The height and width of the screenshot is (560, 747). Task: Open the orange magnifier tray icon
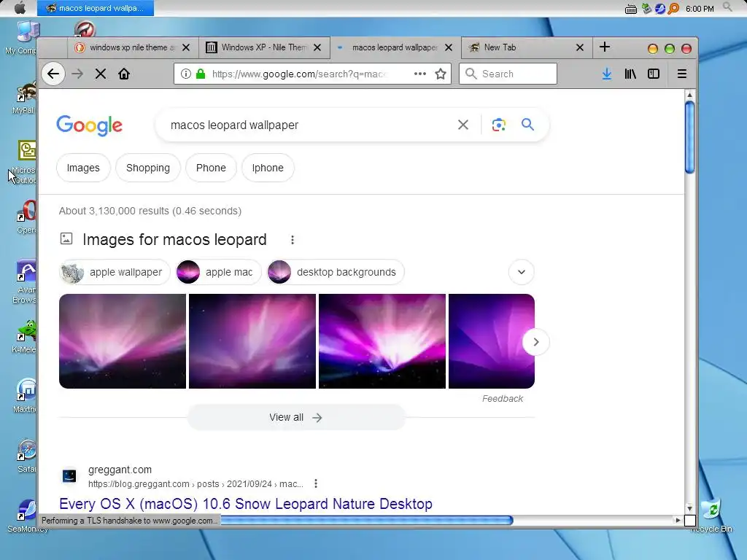(x=673, y=9)
